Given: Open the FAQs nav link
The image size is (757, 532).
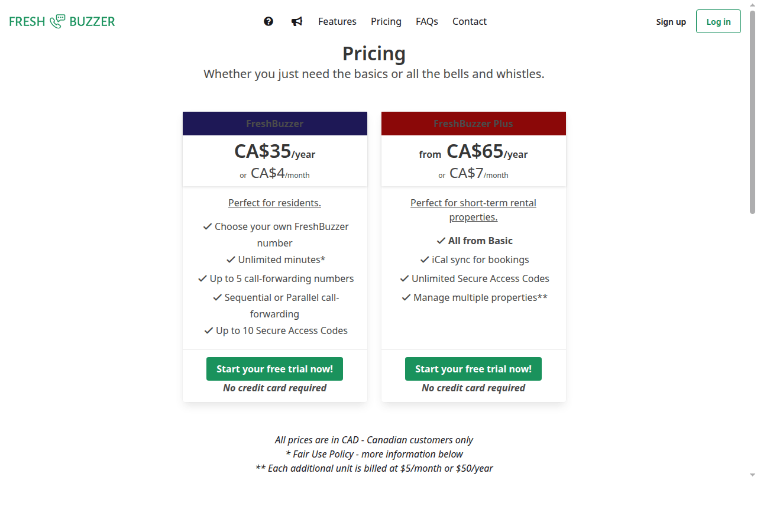Looking at the screenshot, I should tap(427, 21).
